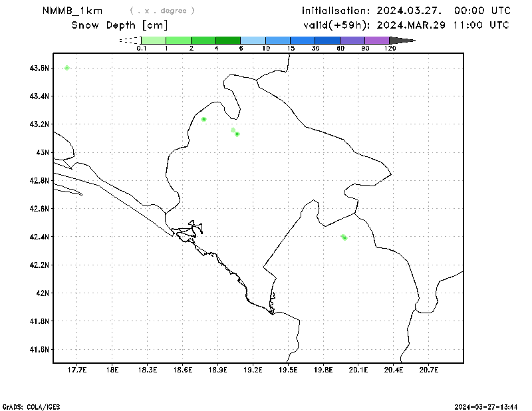Click the green snow dot near 43.2N, 18.8E
The image size is (532, 411).
click(x=204, y=119)
